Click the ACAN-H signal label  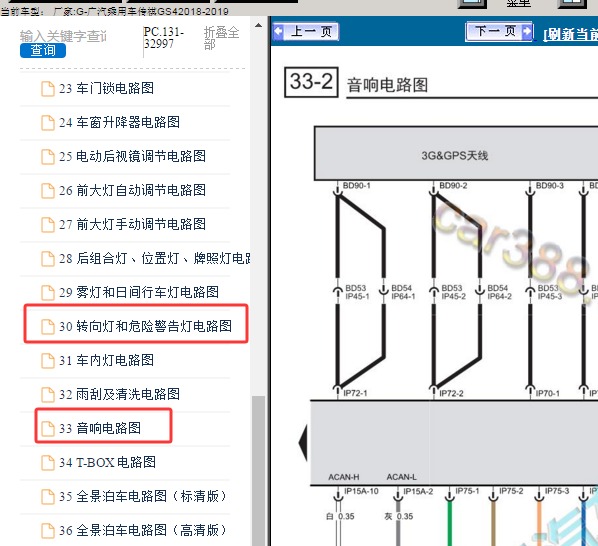click(x=344, y=477)
